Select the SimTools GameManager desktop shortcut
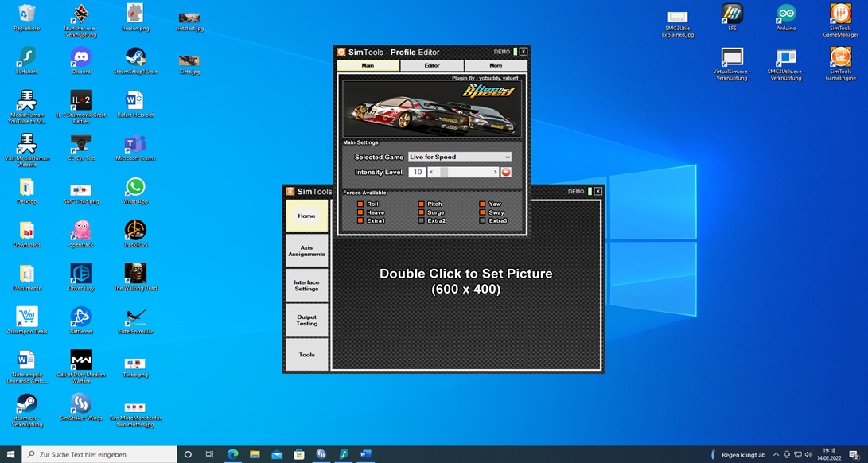The width and height of the screenshot is (868, 463). click(840, 21)
